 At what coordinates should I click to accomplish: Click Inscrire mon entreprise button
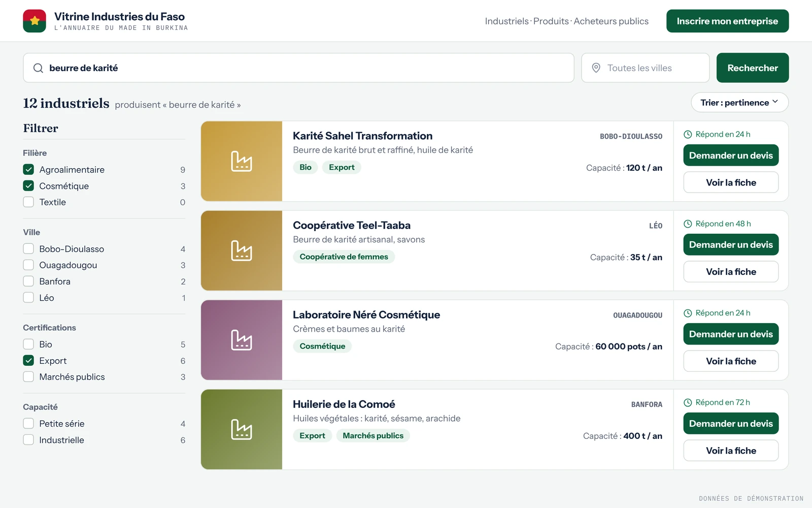tap(727, 21)
